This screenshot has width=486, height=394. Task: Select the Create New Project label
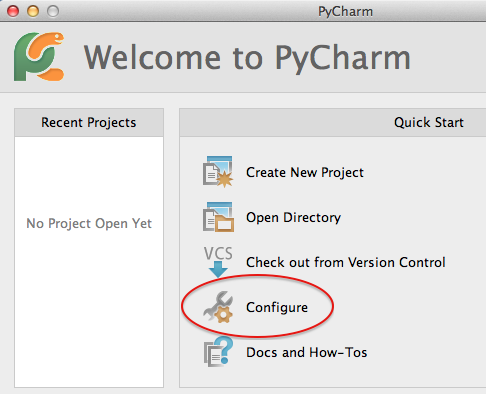pyautogui.click(x=305, y=173)
